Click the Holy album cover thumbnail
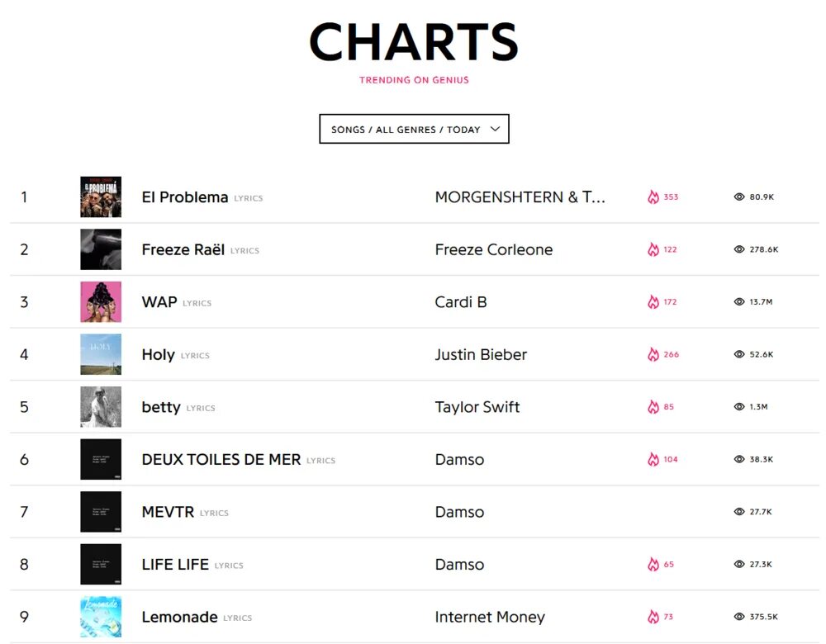The image size is (826, 644). (x=101, y=354)
